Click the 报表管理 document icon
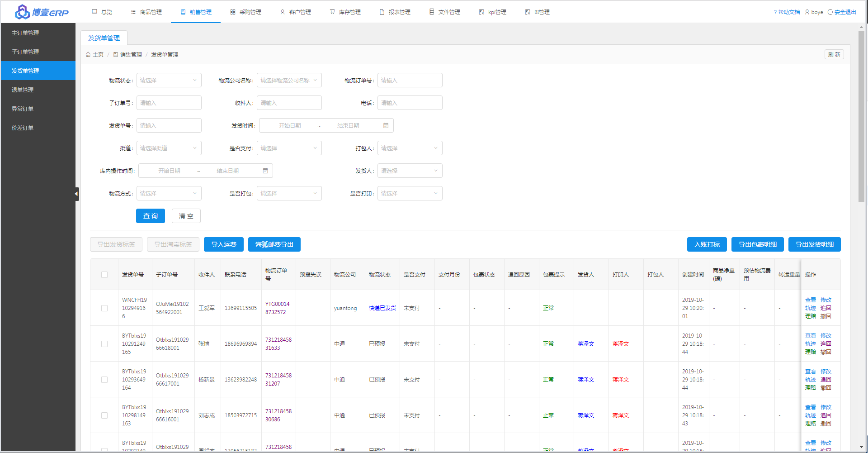 pyautogui.click(x=382, y=12)
